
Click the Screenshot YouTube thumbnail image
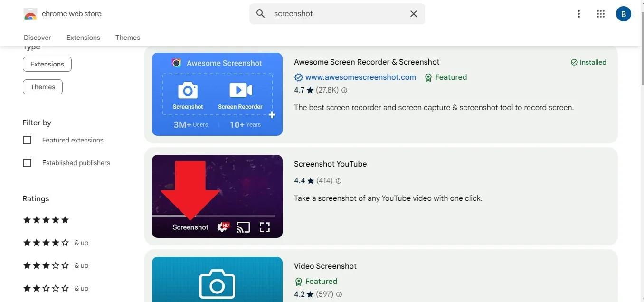(217, 196)
